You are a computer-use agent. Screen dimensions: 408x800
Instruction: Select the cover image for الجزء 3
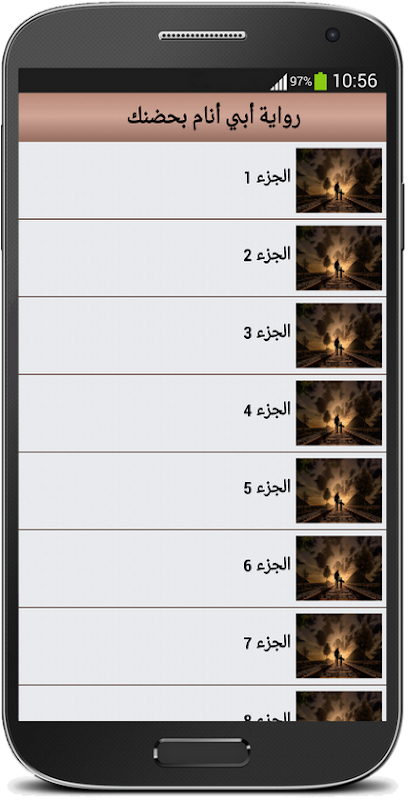(x=339, y=336)
